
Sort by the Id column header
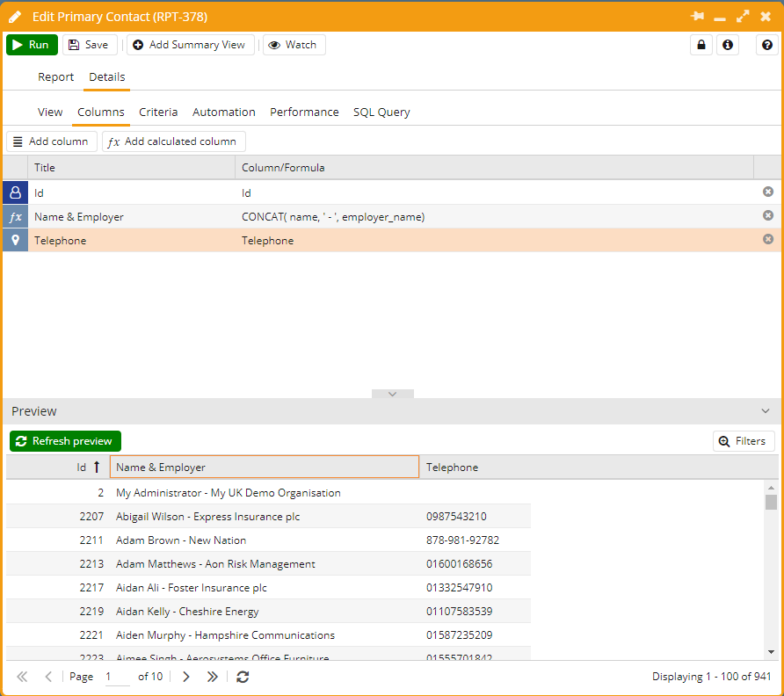click(x=58, y=468)
